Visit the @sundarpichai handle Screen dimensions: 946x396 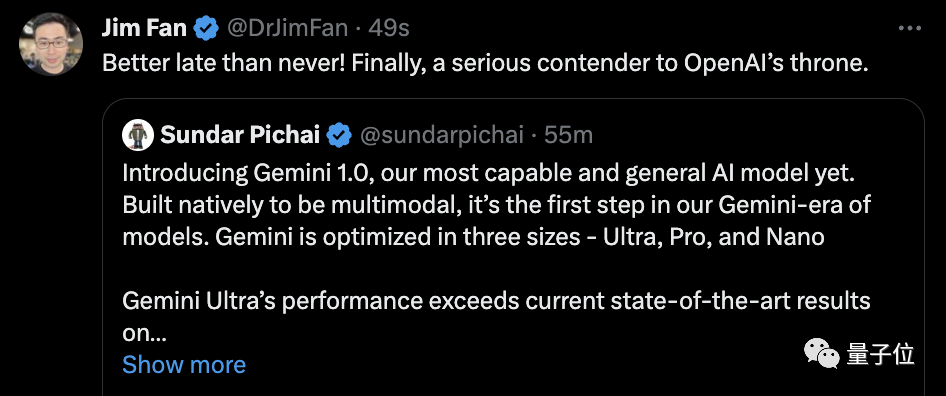pos(442,135)
